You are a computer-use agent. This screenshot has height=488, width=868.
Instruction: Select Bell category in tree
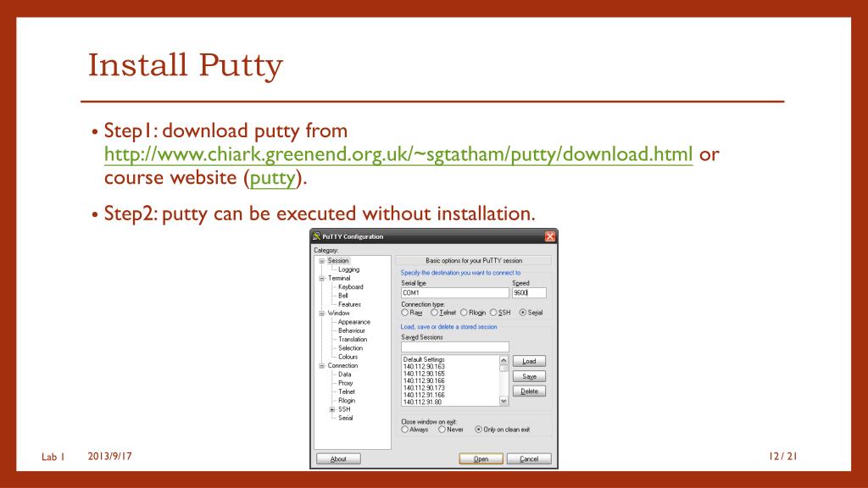click(x=343, y=296)
